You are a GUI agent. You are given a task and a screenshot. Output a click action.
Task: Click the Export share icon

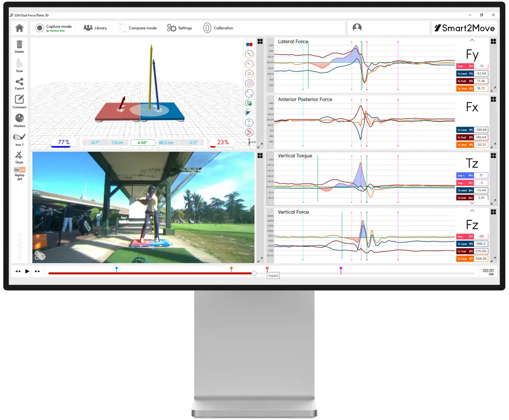pyautogui.click(x=19, y=82)
